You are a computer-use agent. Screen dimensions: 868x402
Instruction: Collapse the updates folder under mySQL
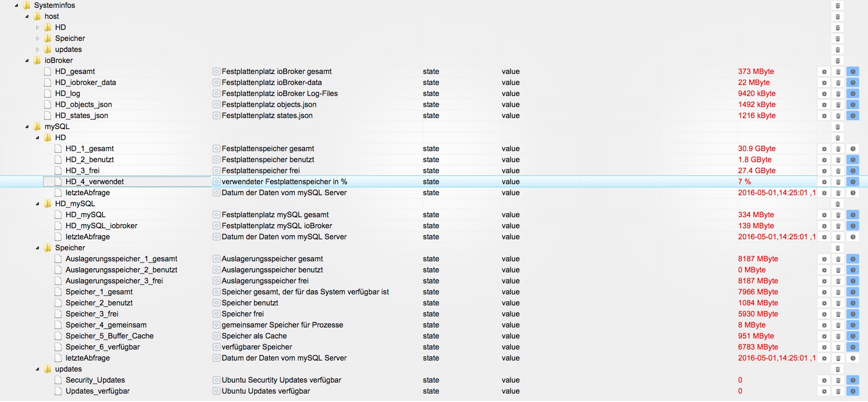(x=37, y=369)
